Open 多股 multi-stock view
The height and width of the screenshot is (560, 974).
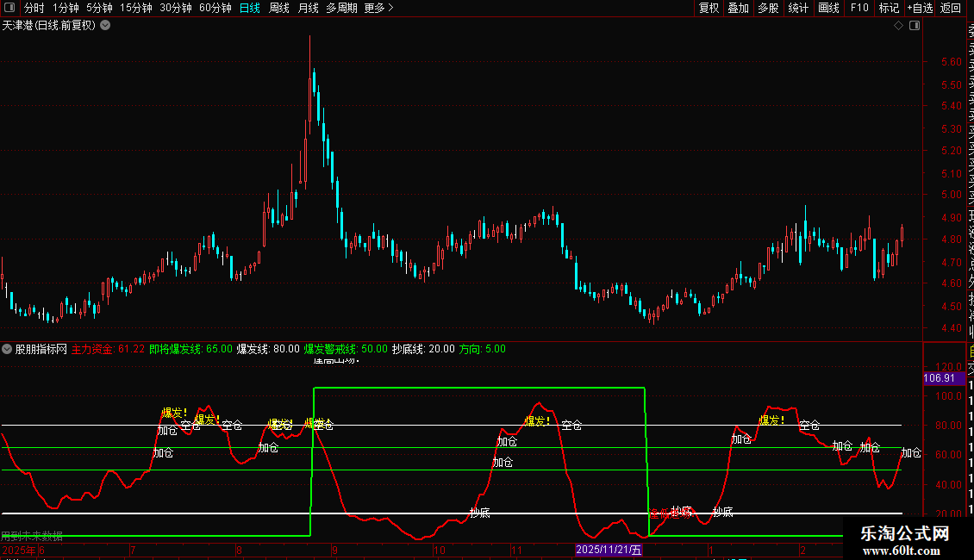[x=768, y=8]
